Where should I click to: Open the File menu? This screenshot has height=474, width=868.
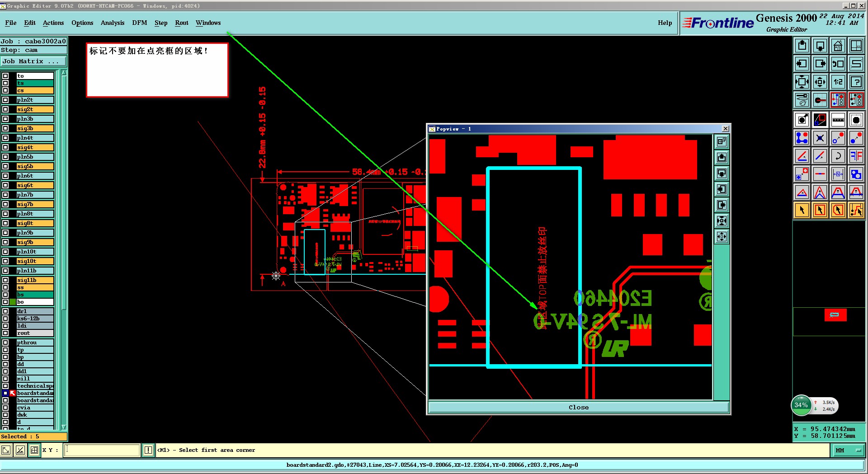[11, 23]
